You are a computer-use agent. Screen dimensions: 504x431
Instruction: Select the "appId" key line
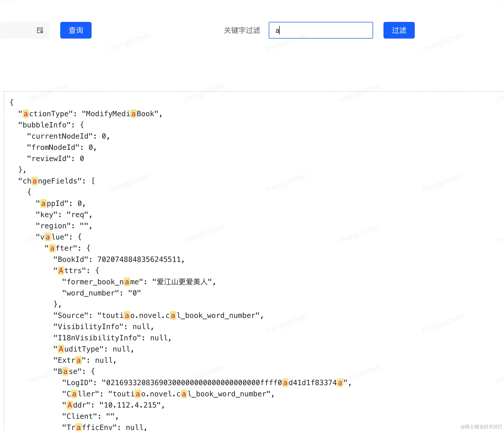(x=61, y=204)
